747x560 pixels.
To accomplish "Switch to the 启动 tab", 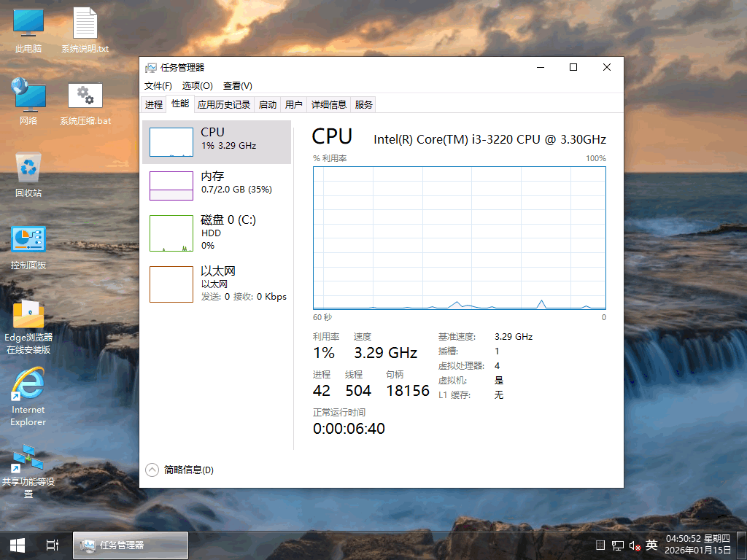I will [x=268, y=104].
